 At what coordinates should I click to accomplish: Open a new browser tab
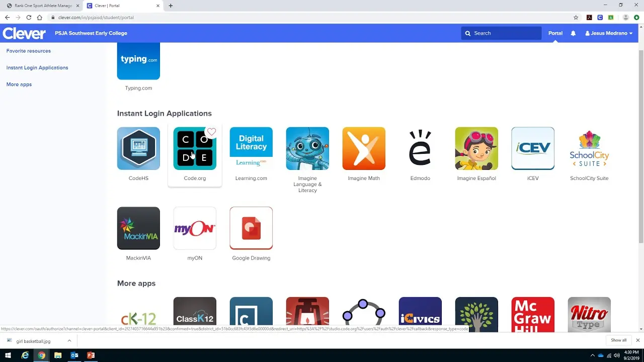click(x=171, y=6)
